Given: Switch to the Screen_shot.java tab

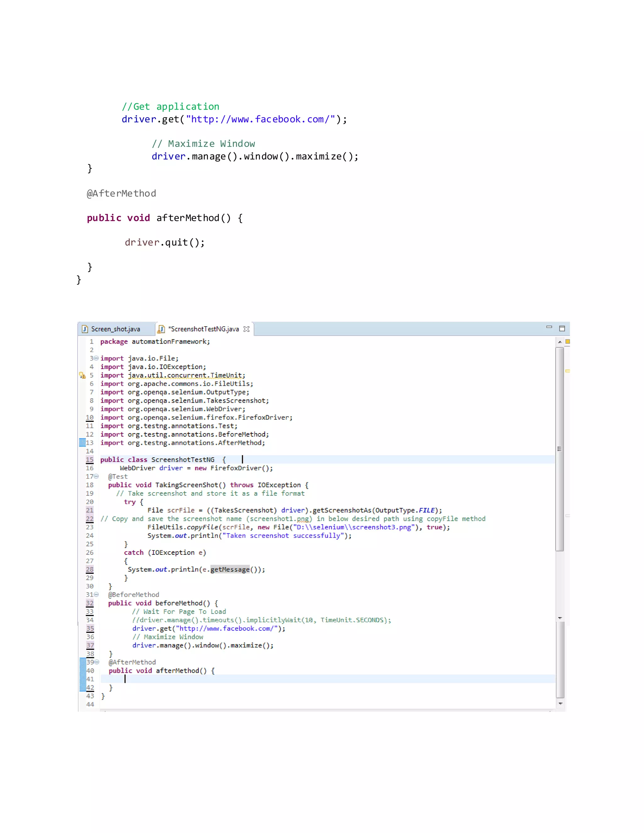Looking at the screenshot, I should tap(116, 329).
